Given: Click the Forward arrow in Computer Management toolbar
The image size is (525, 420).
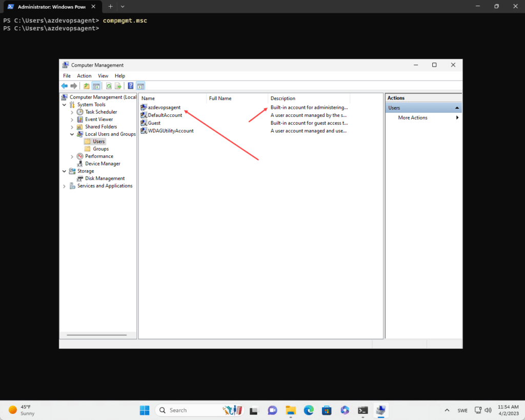Looking at the screenshot, I should 74,86.
